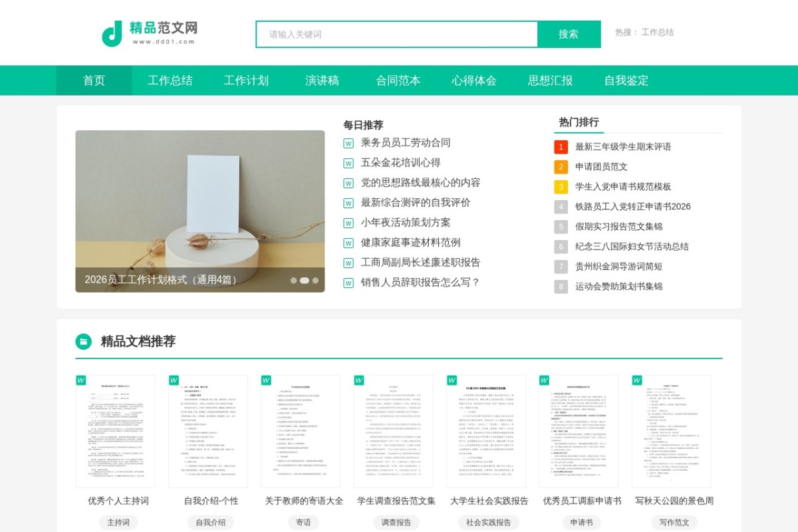This screenshot has width=798, height=532.
Task: Click doc icon beside 健康家庭事迹材料范例
Action: click(x=348, y=243)
